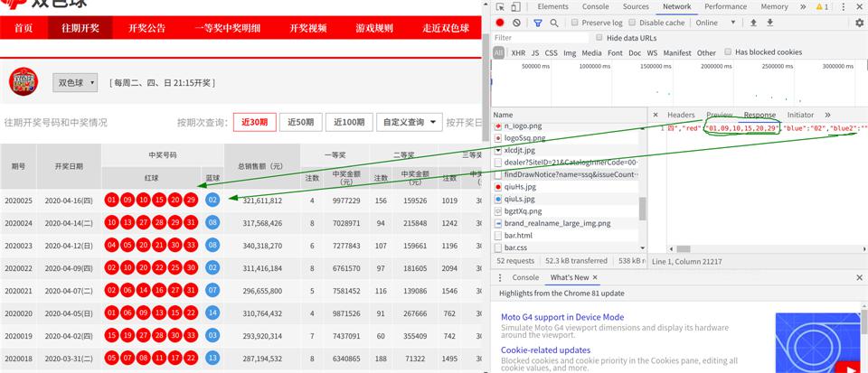Activate the inspect element picker icon
868x373 pixels.
pyautogui.click(x=500, y=7)
